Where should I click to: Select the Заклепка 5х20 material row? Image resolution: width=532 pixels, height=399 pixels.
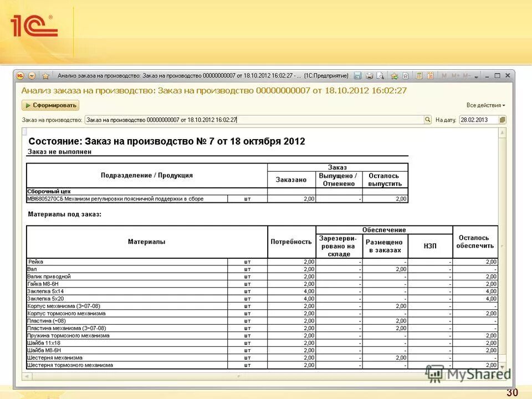pyautogui.click(x=262, y=299)
